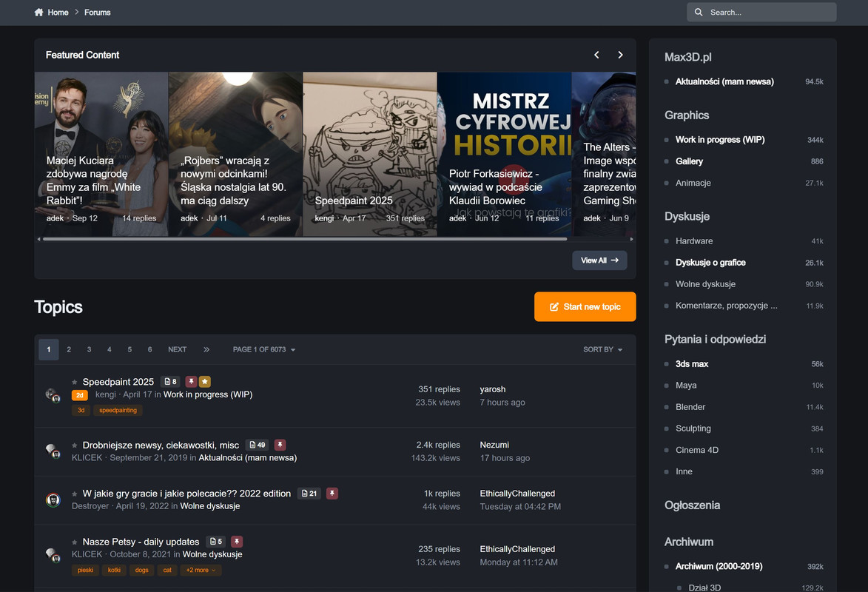Click pinned icon on Drobniejsze newsy topic
Viewport: 868px width, 592px height.
[280, 445]
